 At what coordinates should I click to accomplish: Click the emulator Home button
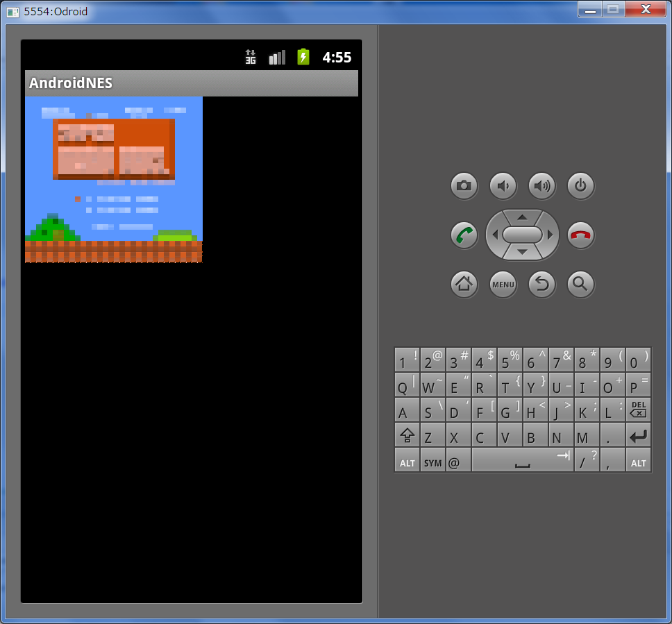point(464,284)
